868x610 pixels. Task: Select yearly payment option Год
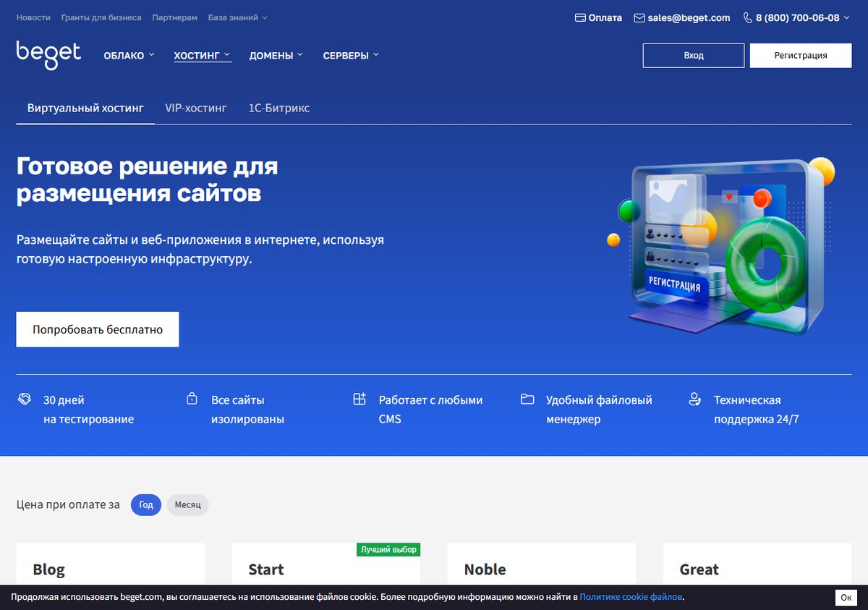146,504
